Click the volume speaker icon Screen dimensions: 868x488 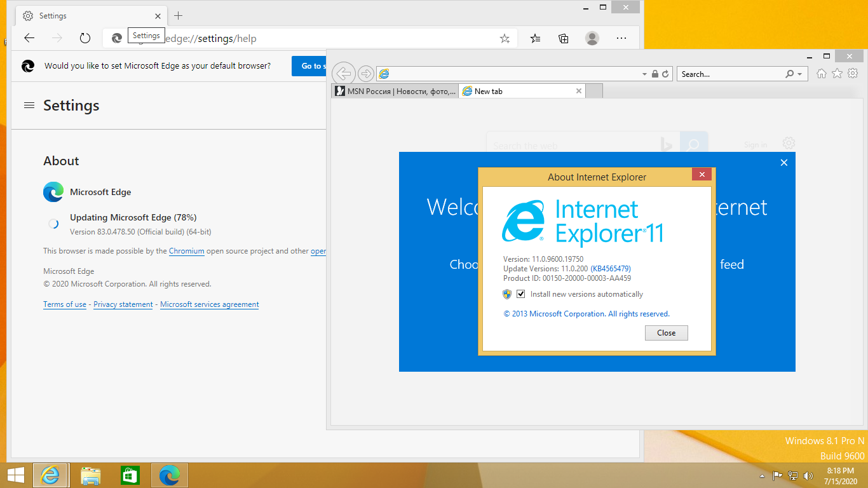tap(808, 475)
